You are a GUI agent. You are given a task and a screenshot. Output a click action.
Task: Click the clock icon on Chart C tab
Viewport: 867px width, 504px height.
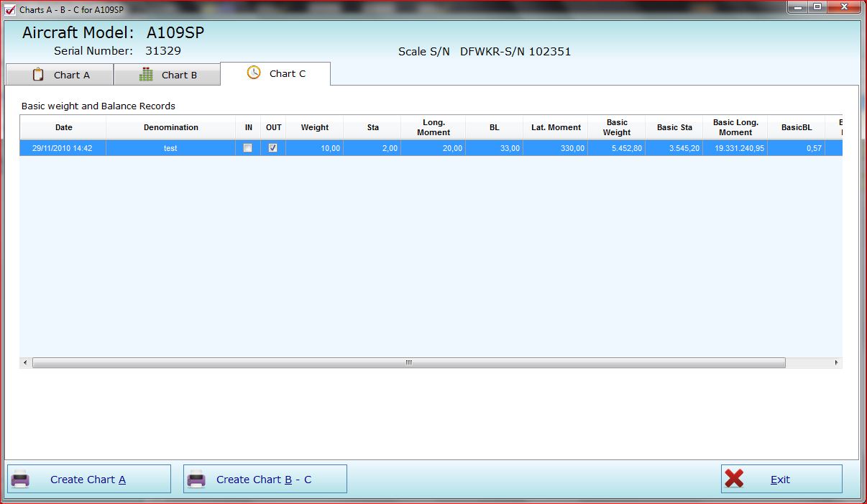point(254,73)
